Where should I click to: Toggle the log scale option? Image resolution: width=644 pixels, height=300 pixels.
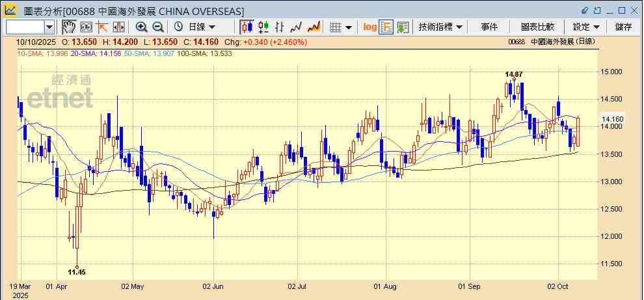(369, 27)
